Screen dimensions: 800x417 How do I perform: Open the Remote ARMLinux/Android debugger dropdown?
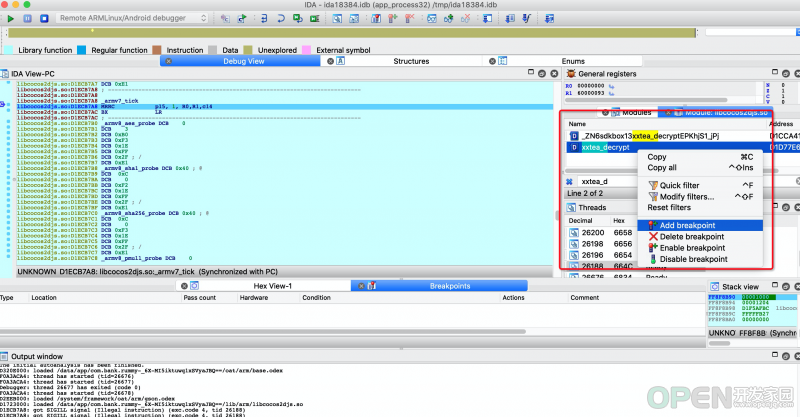click(132, 18)
